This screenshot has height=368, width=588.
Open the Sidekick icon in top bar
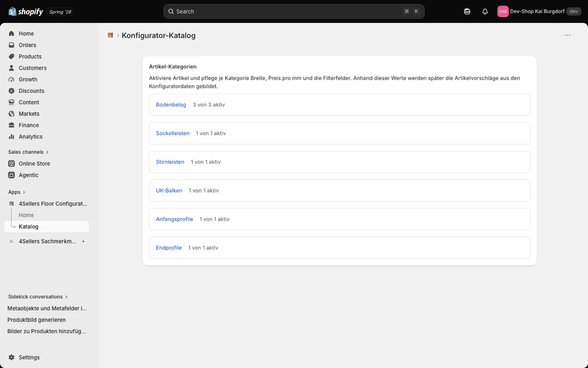[467, 11]
